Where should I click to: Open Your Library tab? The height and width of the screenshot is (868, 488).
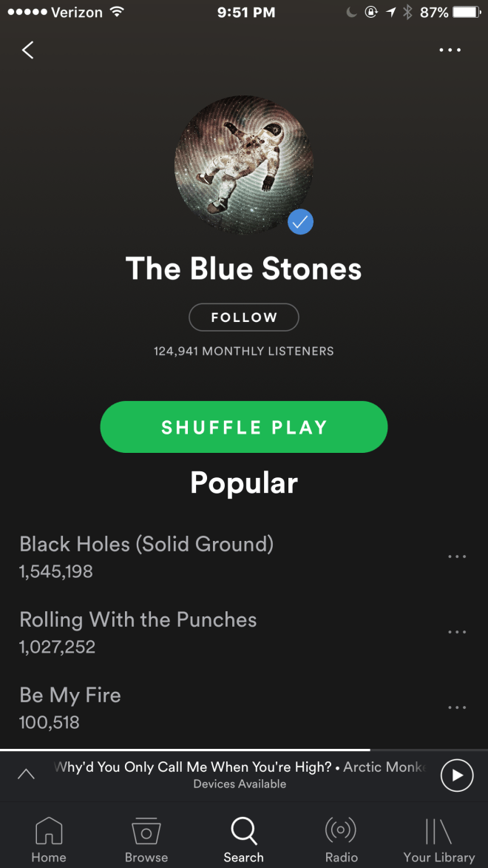[x=438, y=840]
